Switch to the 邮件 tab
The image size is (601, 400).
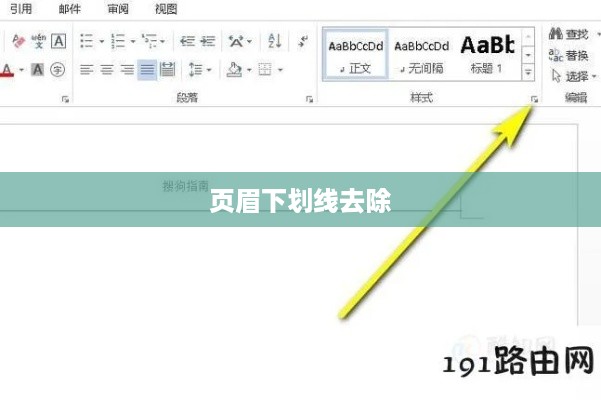(70, 8)
